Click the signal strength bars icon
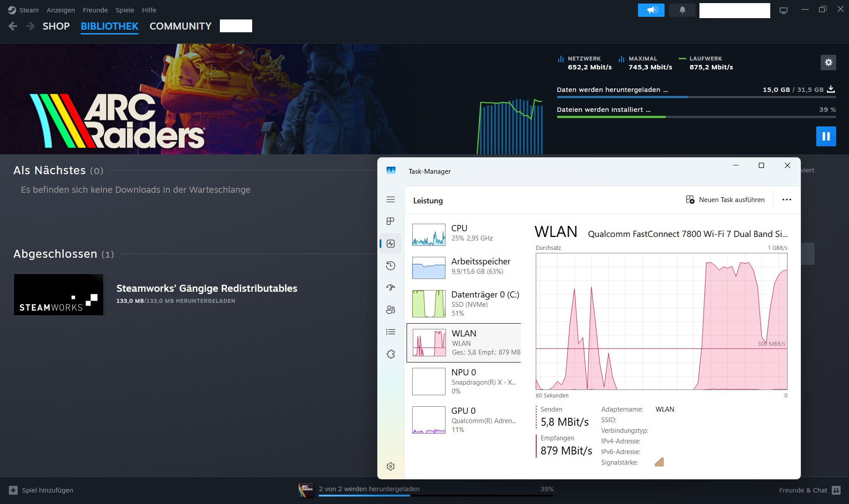 [x=659, y=462]
